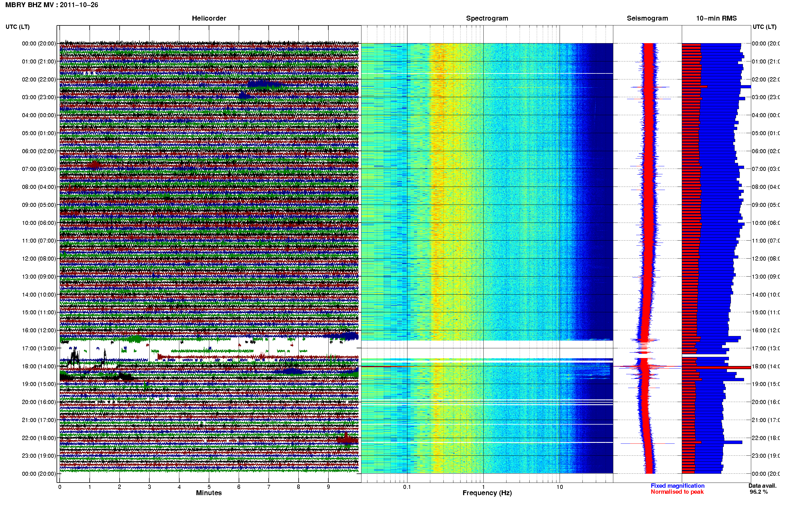This screenshot has height=508, width=812.
Task: Click right-side time label '12:00 (08:0'
Action: [x=766, y=258]
